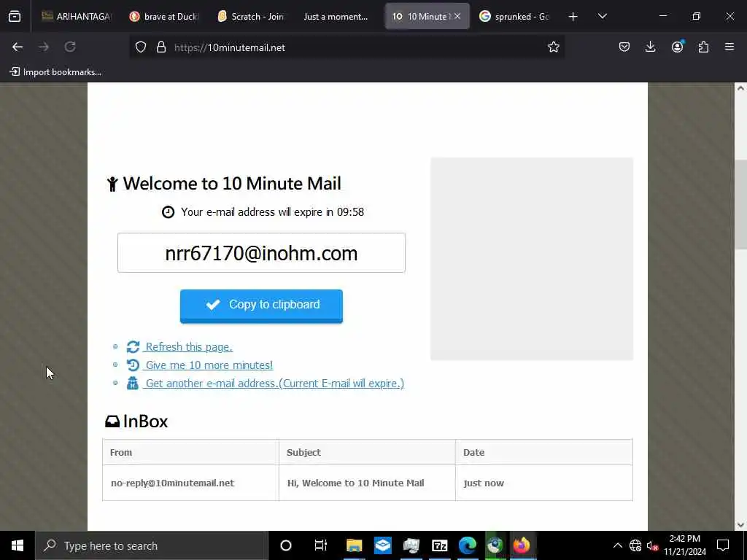Show hidden system tray icons
747x560 pixels.
click(617, 545)
